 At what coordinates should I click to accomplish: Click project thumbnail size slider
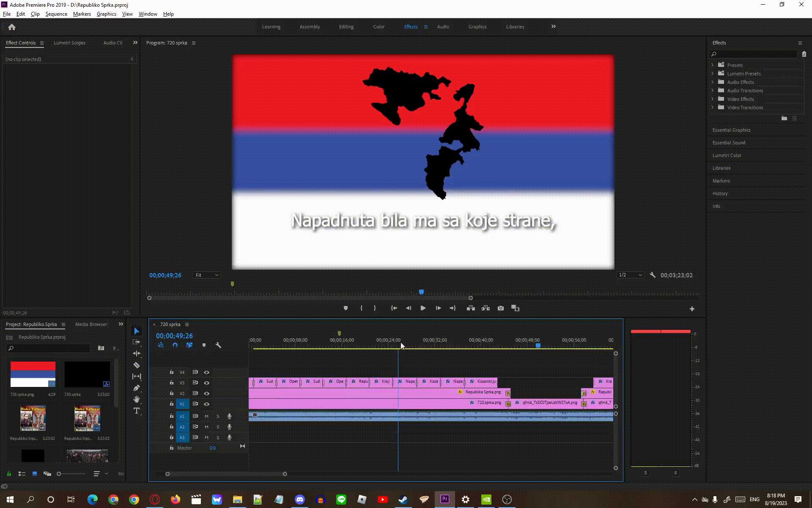[x=59, y=474]
